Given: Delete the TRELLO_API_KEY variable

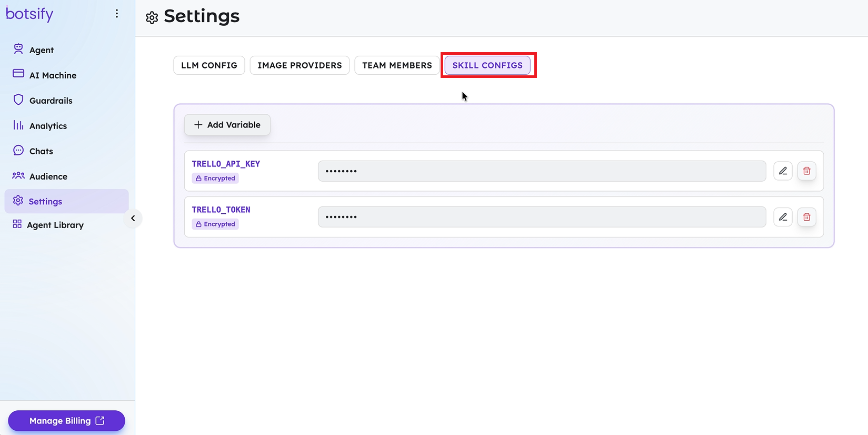Looking at the screenshot, I should point(807,171).
